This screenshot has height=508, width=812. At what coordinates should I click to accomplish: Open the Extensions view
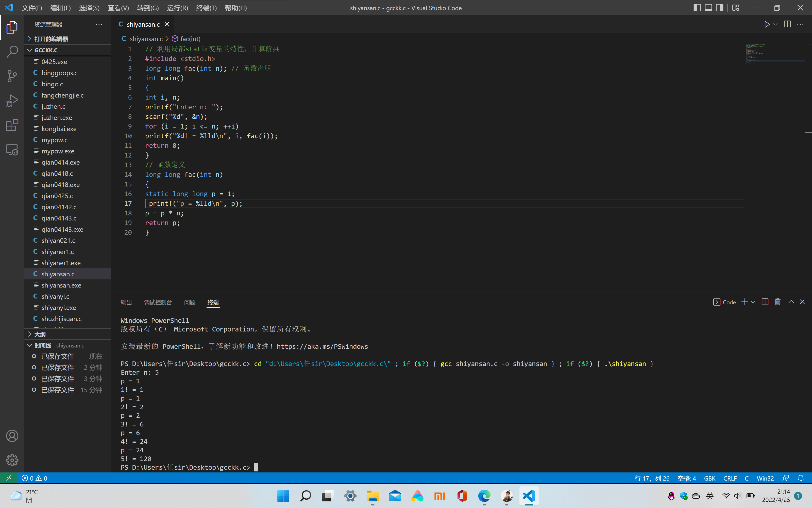pos(12,125)
